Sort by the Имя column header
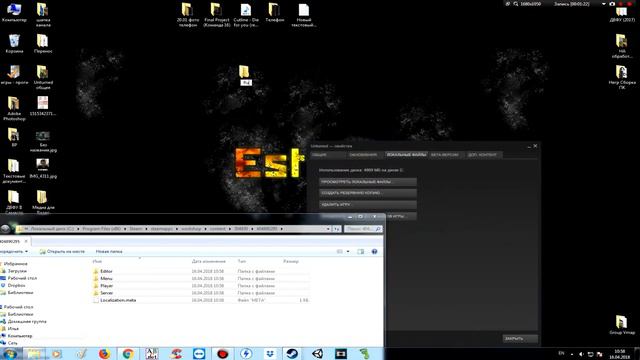 [x=97, y=261]
